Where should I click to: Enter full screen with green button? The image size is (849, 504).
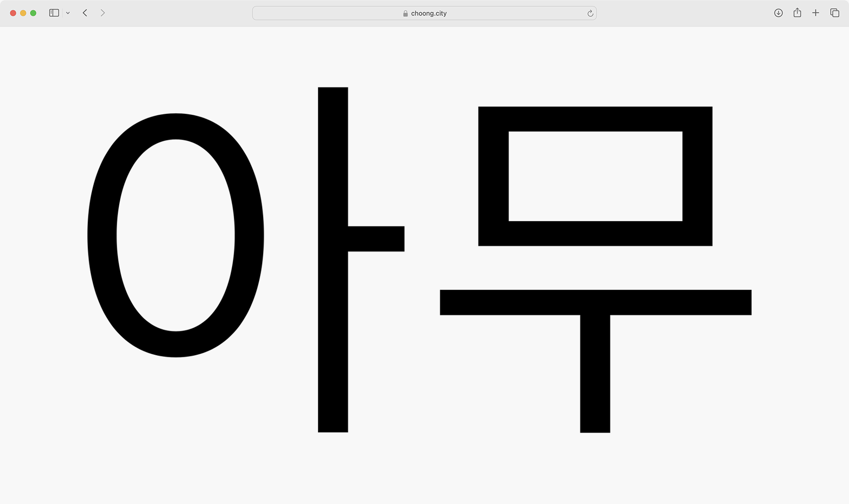pos(33,13)
